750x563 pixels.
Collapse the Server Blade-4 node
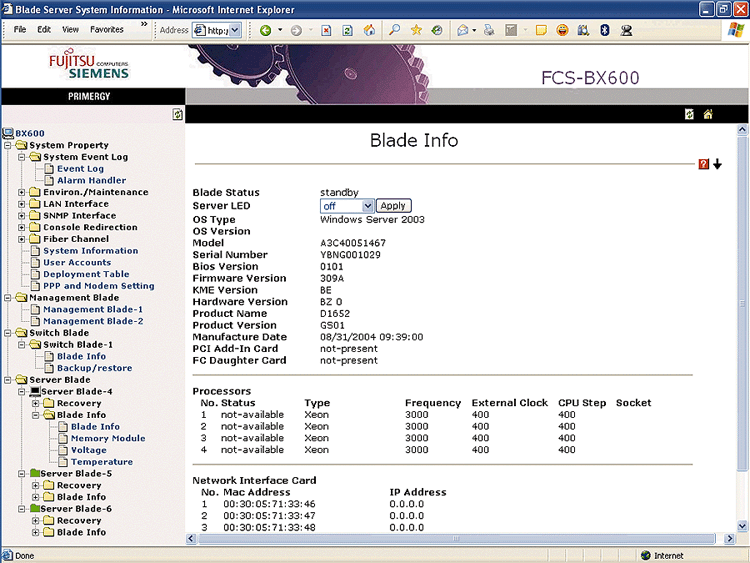point(22,392)
